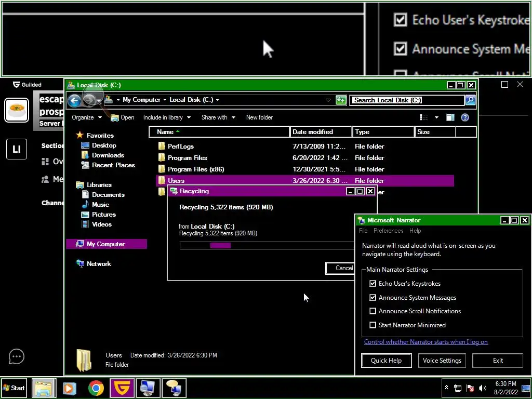Open Downloads in navigation pane

[x=103, y=155]
